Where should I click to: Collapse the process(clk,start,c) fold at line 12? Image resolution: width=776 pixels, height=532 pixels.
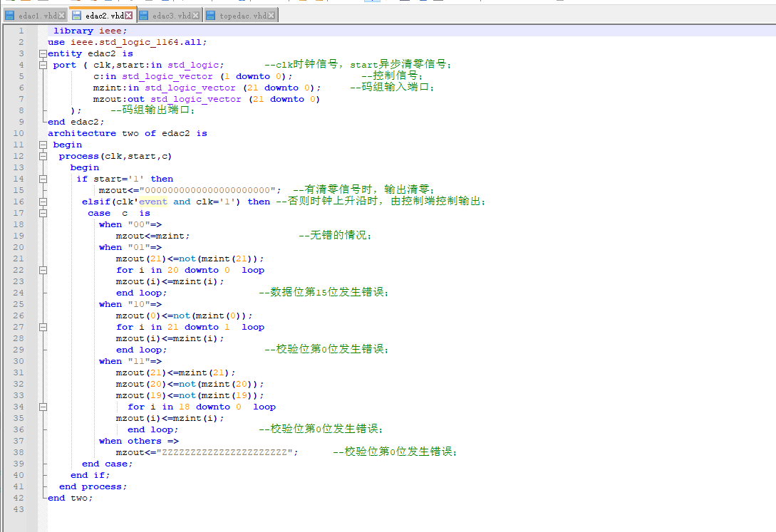(x=43, y=156)
